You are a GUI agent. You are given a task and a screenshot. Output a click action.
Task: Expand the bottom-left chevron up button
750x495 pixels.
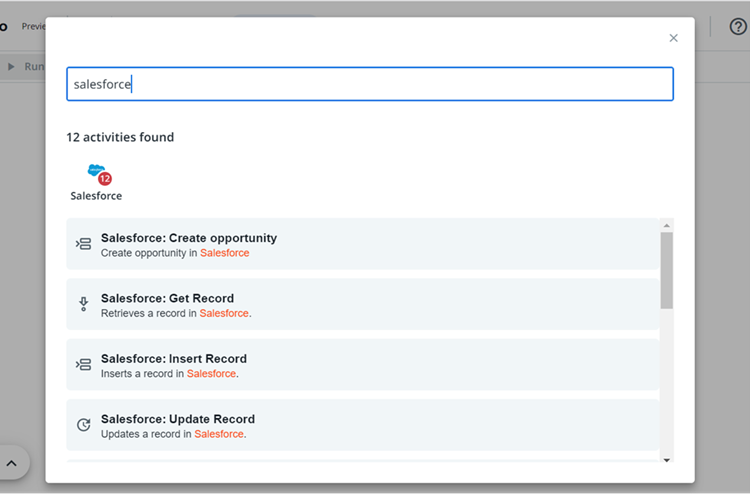11,462
